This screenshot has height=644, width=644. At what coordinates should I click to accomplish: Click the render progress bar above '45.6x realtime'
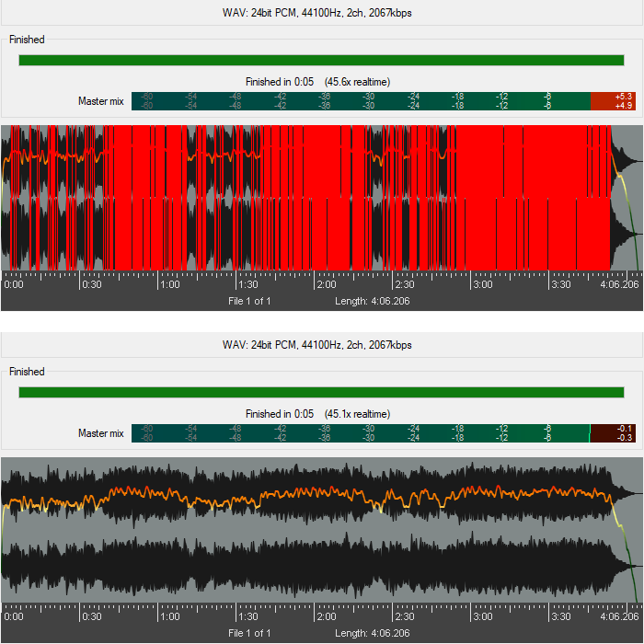(322, 61)
